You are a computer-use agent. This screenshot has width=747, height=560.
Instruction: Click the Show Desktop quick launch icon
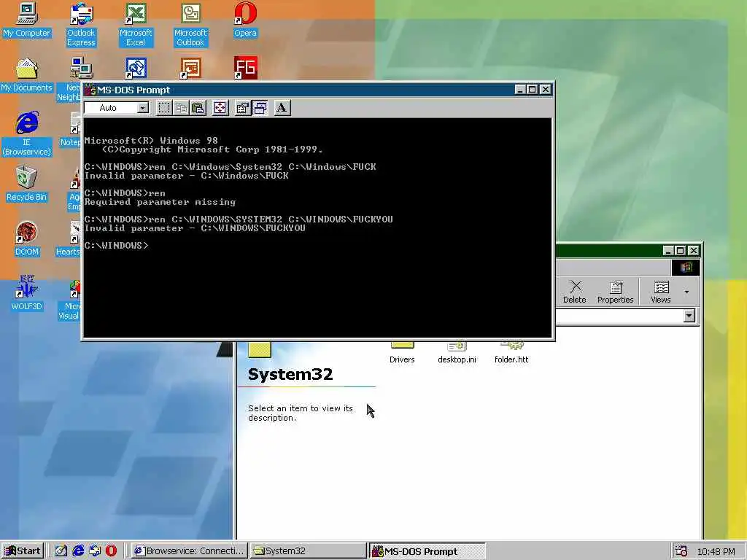click(x=61, y=551)
